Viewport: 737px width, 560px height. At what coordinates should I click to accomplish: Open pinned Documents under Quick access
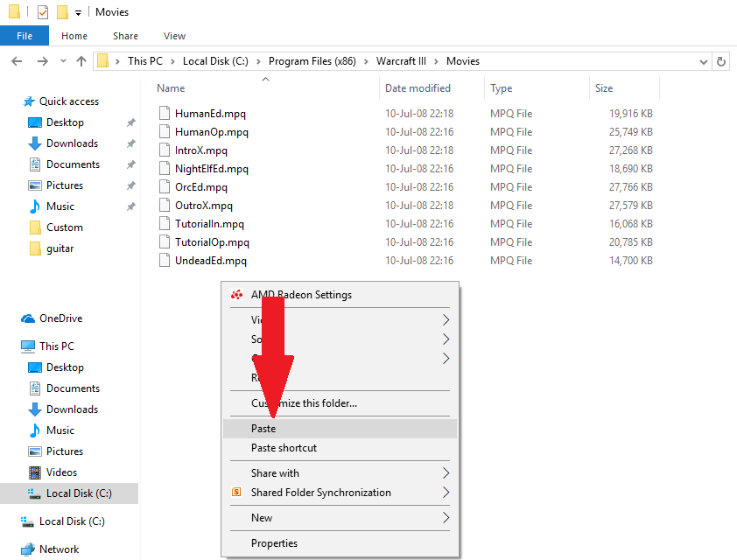pos(73,164)
